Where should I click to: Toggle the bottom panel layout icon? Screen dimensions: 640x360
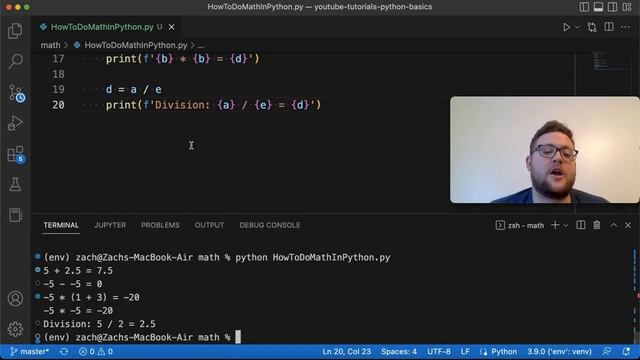coord(598,7)
